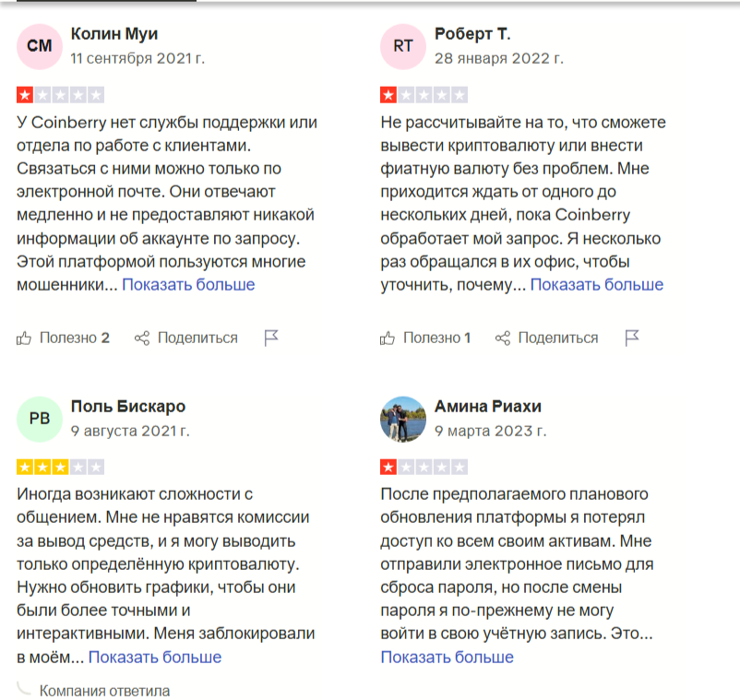This screenshot has width=740, height=700.
Task: Open reviewer name Колин Муи
Action: 114,35
